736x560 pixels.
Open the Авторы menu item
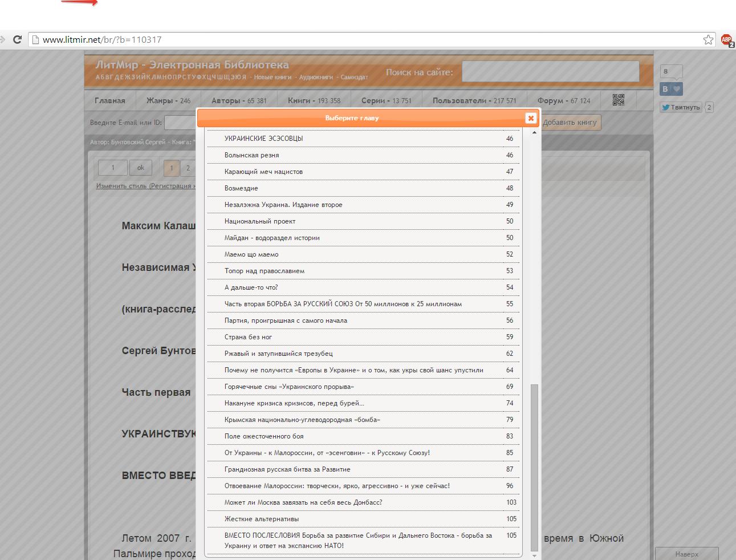(239, 100)
